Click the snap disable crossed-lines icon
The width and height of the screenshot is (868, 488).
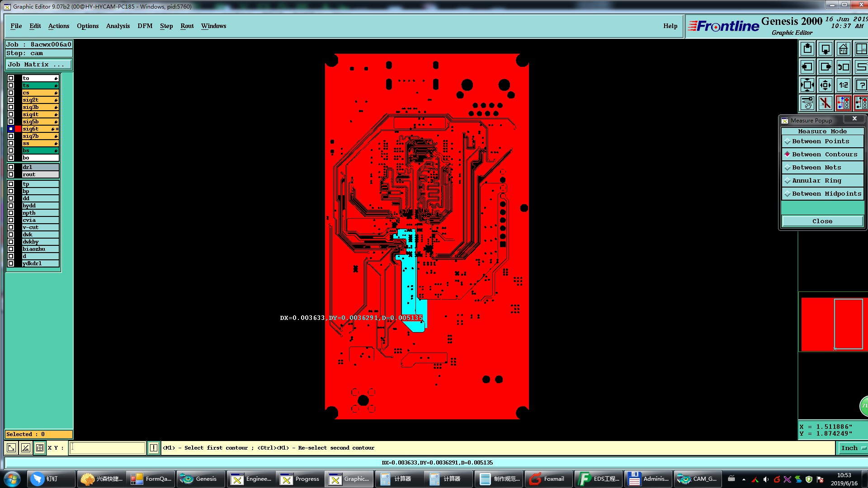click(826, 103)
